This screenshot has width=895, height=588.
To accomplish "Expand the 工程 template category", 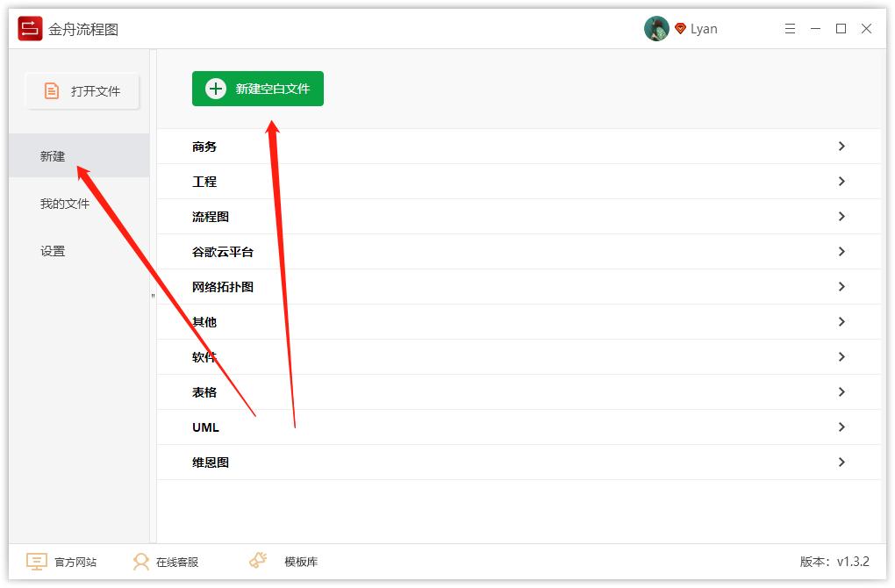I will click(841, 181).
